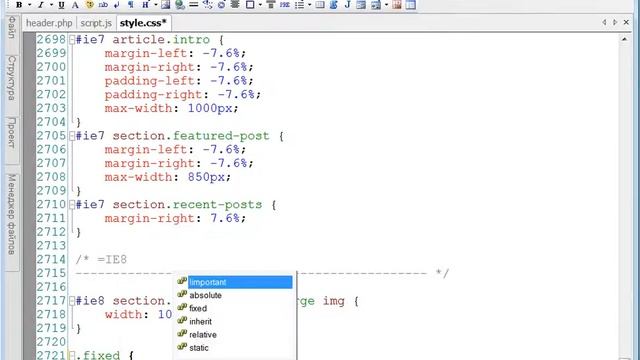
Task: Switch to the header.php tab
Action: coord(49,23)
